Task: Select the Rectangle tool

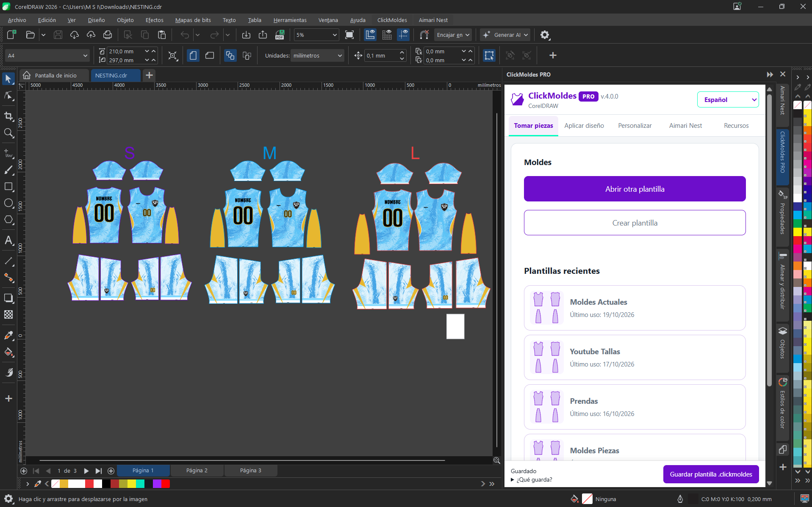Action: pos(8,187)
